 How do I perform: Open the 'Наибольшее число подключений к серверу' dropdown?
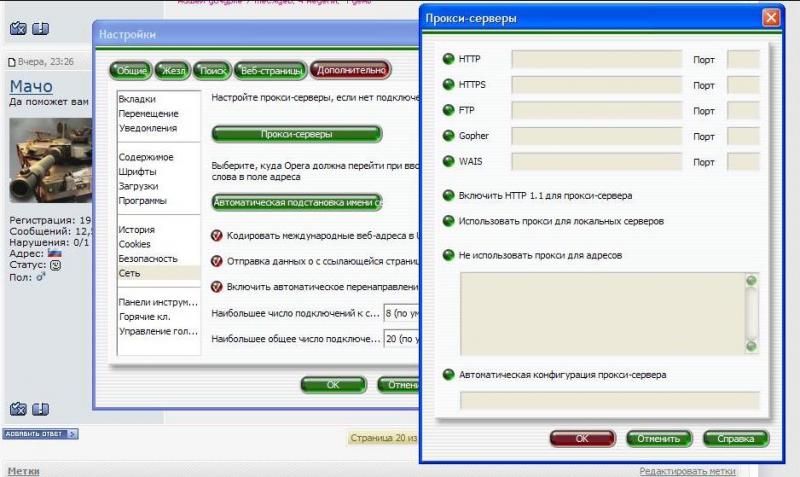[x=401, y=313]
